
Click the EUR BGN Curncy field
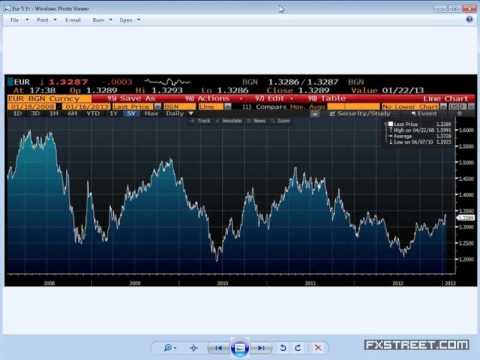click(x=49, y=99)
